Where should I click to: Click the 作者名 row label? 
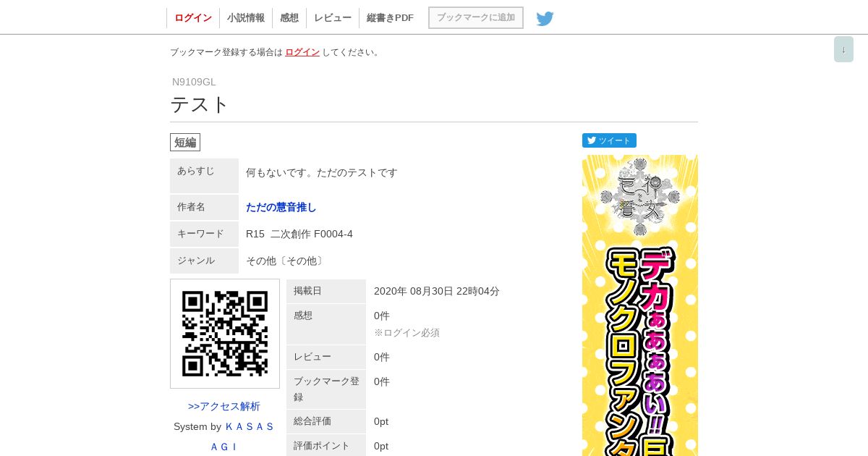click(x=204, y=207)
